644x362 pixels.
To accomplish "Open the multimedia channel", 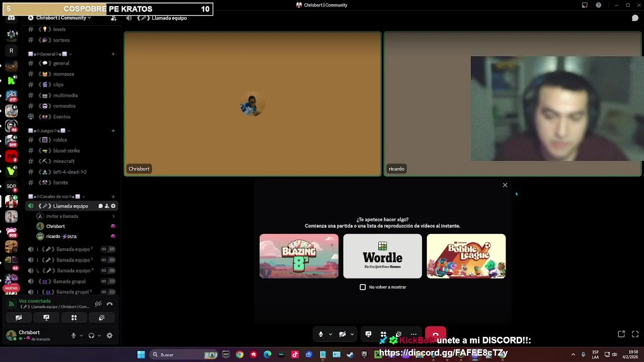I will (x=71, y=96).
